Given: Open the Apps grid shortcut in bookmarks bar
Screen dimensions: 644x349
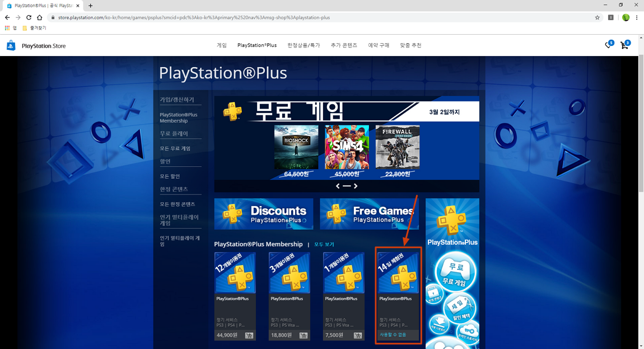Looking at the screenshot, I should (x=7, y=28).
